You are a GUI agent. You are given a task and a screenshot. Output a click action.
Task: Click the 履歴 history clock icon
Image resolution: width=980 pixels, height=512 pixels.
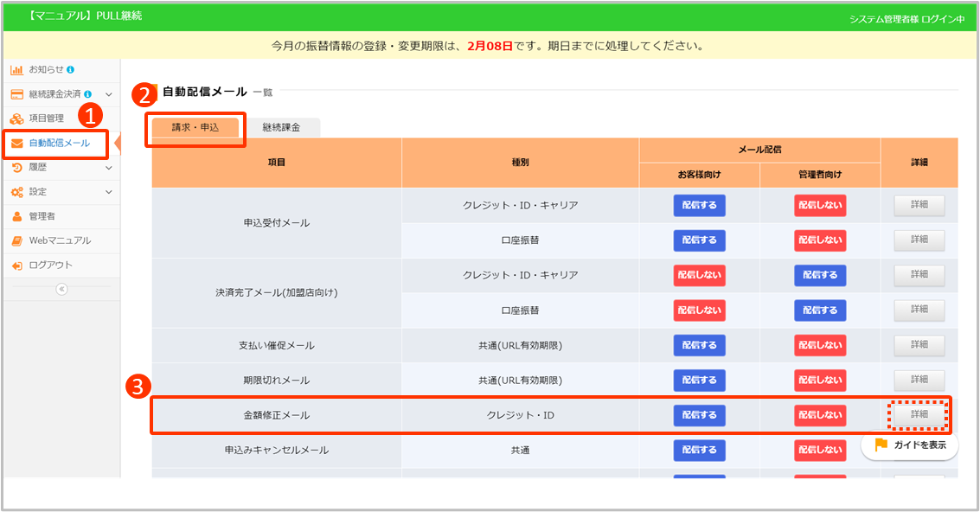pos(16,168)
